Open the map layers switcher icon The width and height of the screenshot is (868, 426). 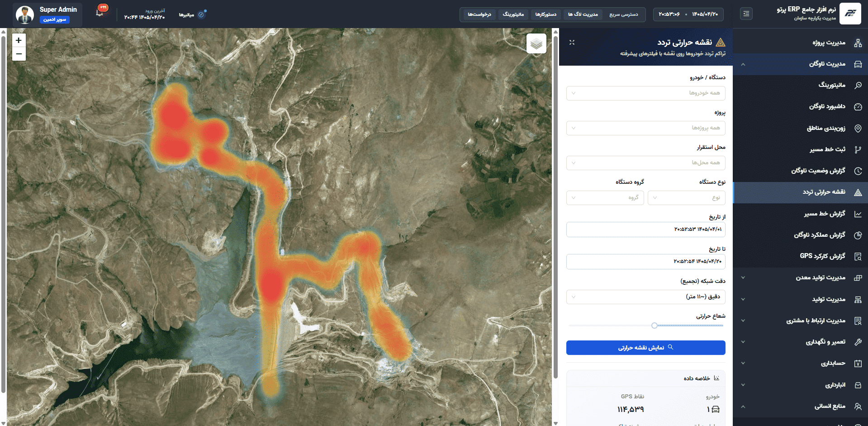point(536,43)
